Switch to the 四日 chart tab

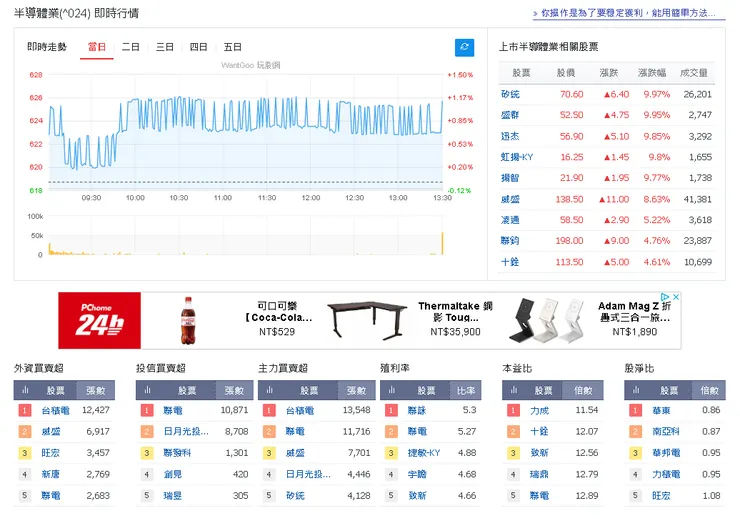(x=199, y=47)
